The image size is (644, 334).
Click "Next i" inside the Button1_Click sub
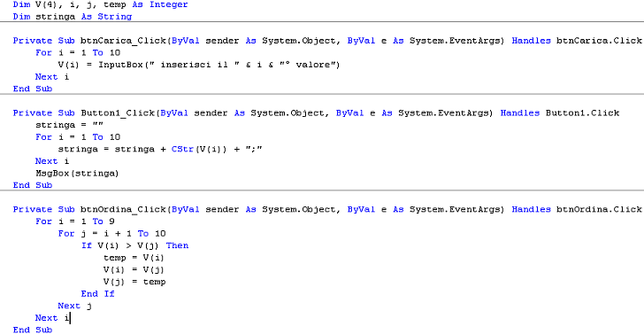point(52,161)
